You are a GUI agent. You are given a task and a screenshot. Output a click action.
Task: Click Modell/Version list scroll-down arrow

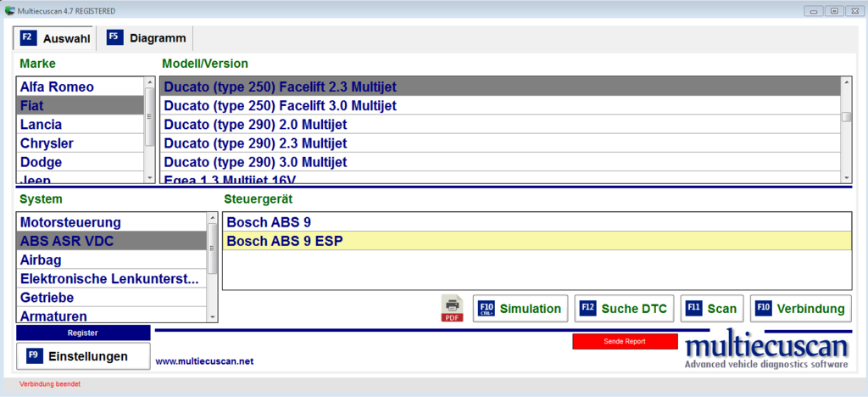click(847, 178)
